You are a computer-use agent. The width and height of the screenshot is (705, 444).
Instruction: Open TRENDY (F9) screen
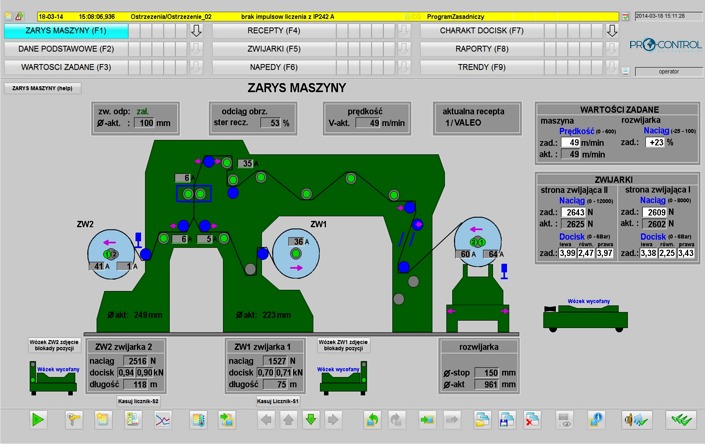[482, 67]
